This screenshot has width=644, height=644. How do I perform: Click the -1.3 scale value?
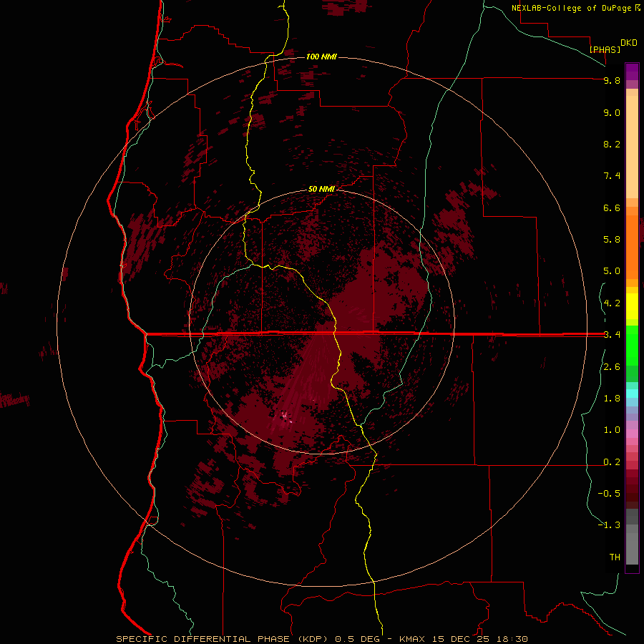tap(609, 525)
